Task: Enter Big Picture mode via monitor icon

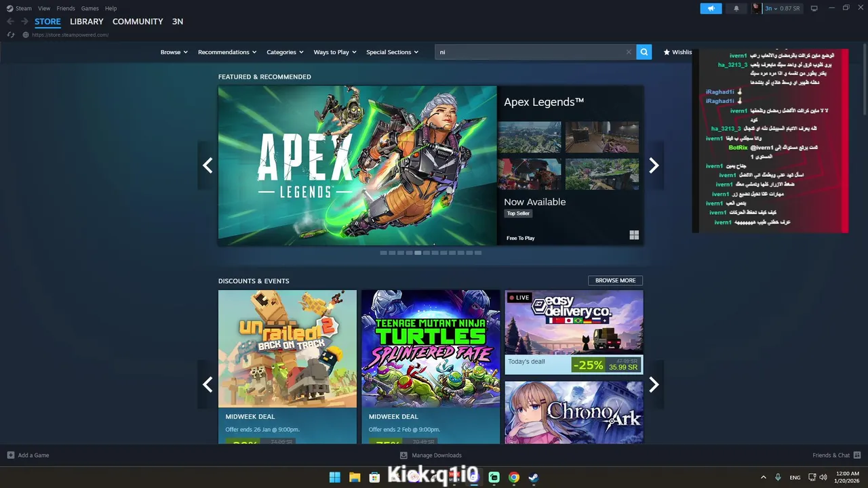Action: pyautogui.click(x=814, y=8)
